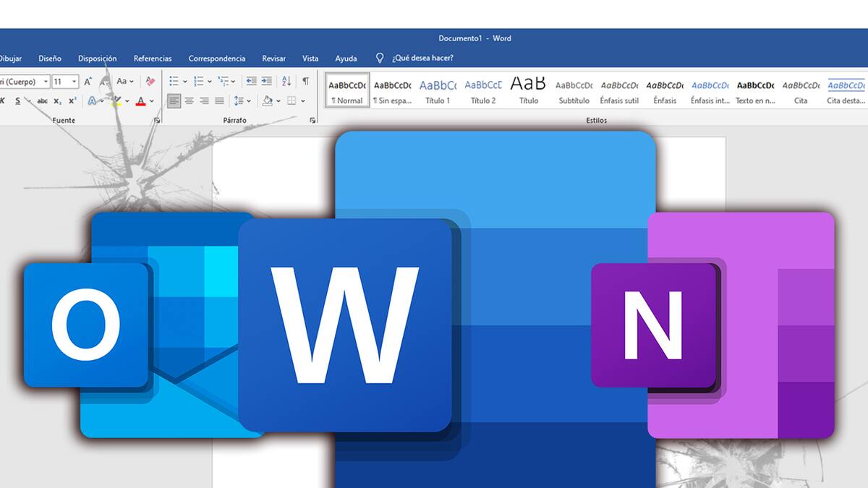
Task: Apply paragraph shading with the paint bucket
Action: [x=267, y=100]
